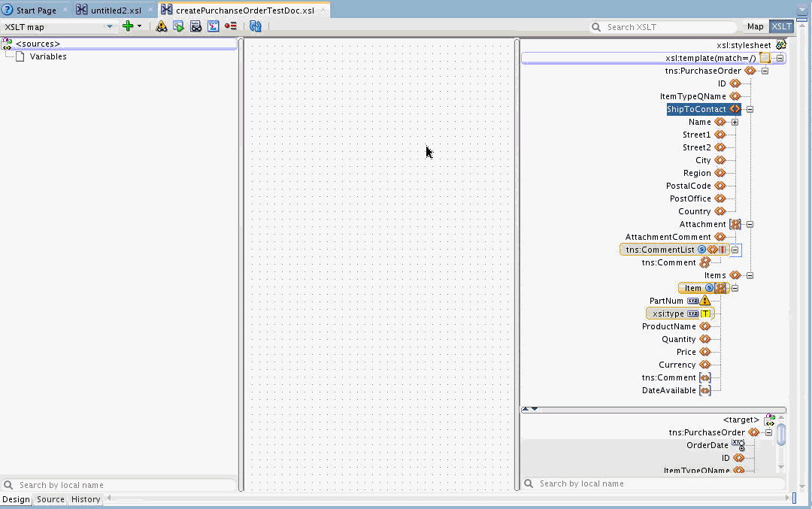Select createPurchanseOrderTestDoc.xsl tab
This screenshot has width=812, height=509.
click(244, 11)
